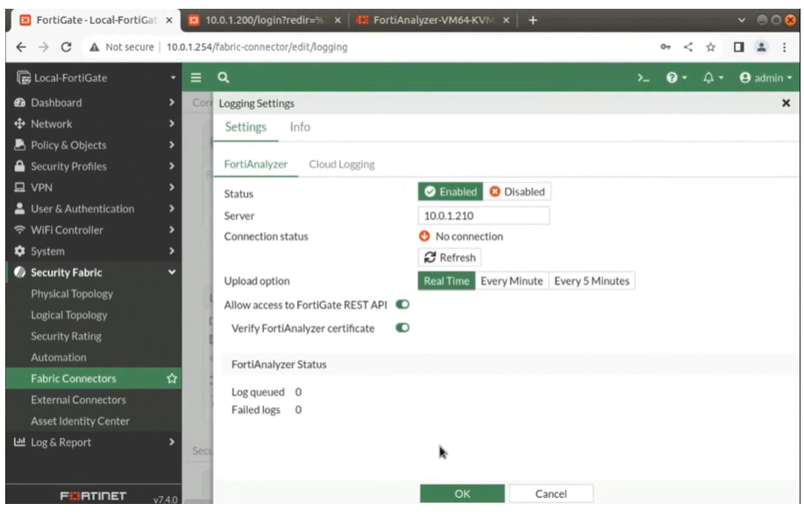The width and height of the screenshot is (804, 532).
Task: Toggle Verify FortiAnalyzer certificate
Action: pos(402,328)
